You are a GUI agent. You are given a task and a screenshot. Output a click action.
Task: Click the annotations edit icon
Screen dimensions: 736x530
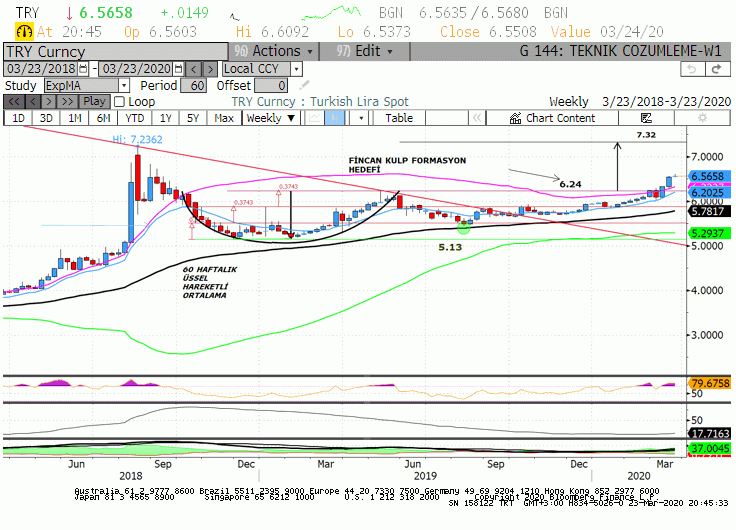coord(646,118)
